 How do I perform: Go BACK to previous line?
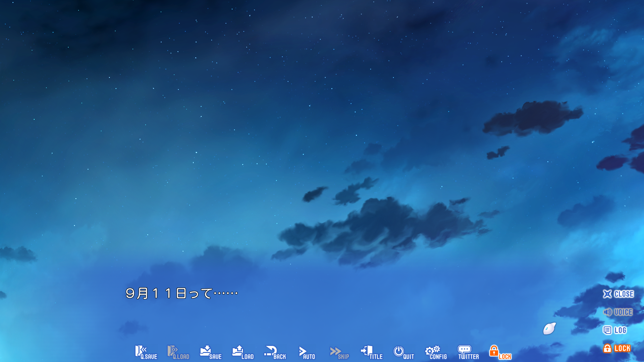(x=275, y=352)
